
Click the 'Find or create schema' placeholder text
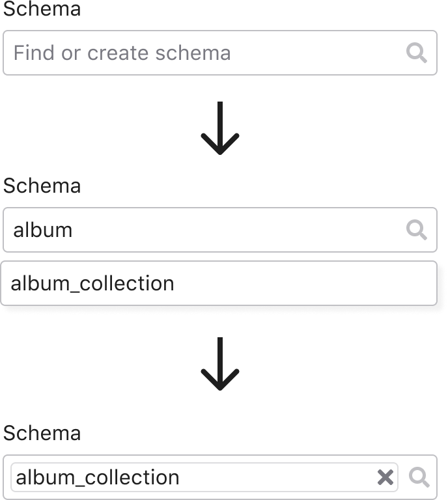click(122, 53)
